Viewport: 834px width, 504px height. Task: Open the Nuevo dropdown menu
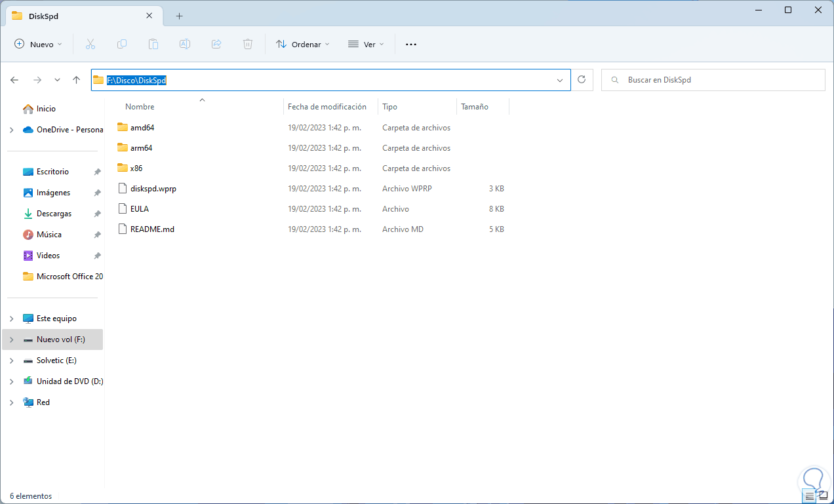38,45
